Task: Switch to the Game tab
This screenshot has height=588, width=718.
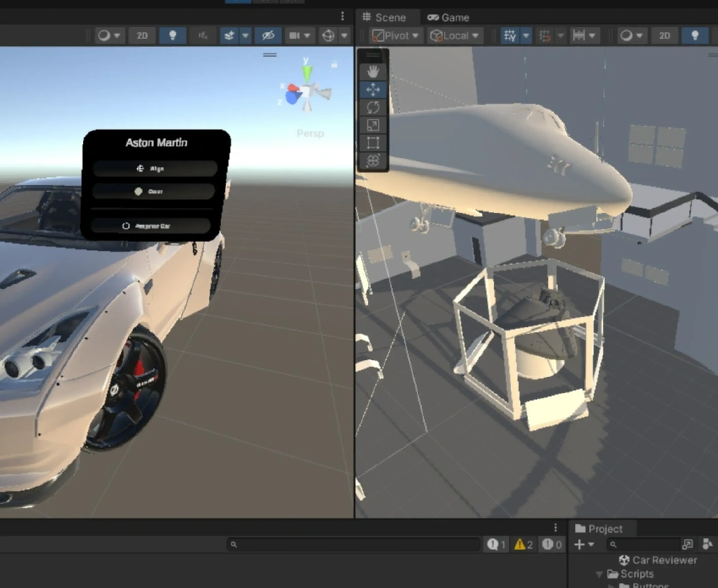Action: [448, 17]
